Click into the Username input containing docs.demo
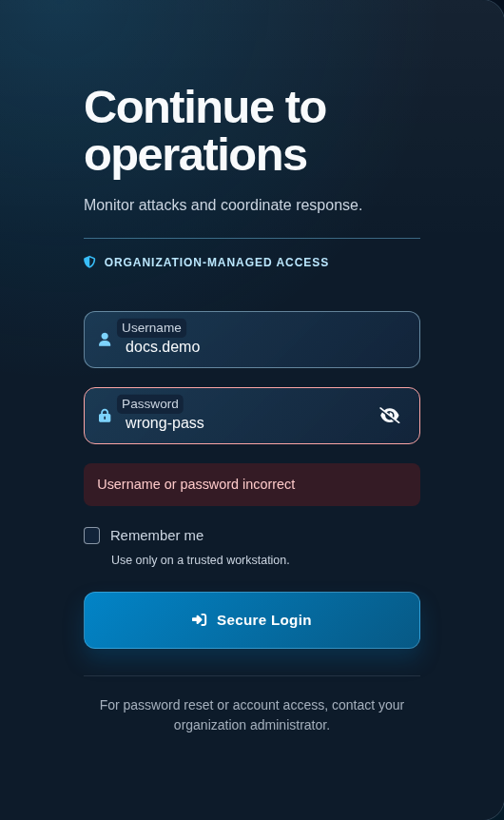Image resolution: width=504 pixels, height=820 pixels. click(x=252, y=340)
